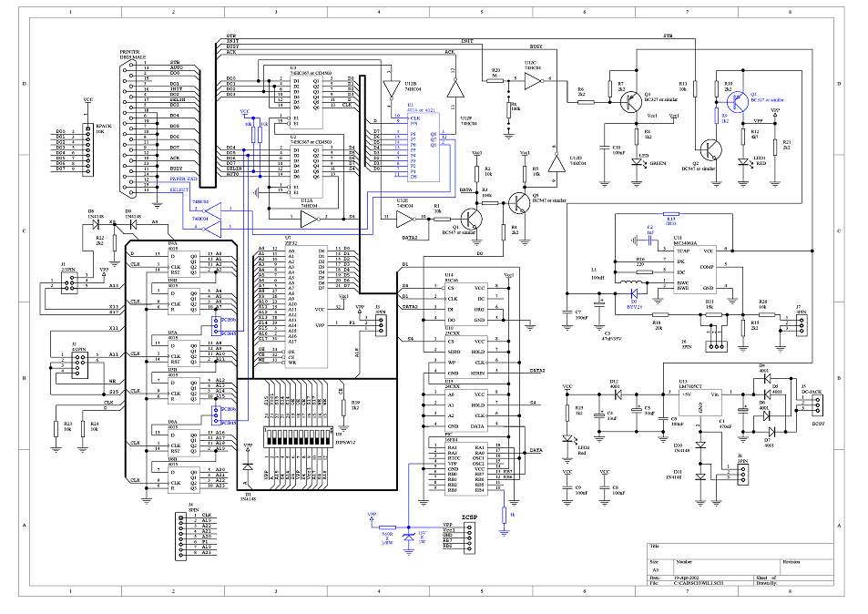868x614 pixels.
Task: Select the R6 2k2 resistor
Action: [587, 102]
